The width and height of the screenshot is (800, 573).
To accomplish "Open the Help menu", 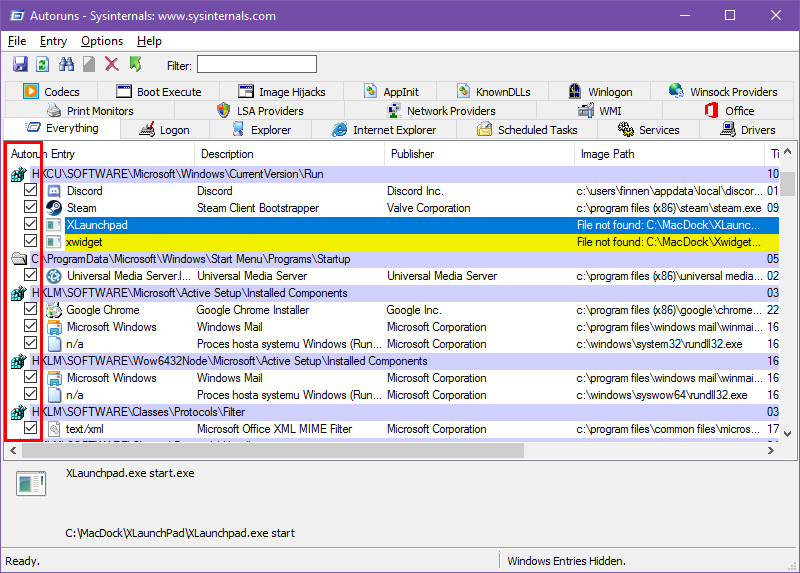I will 149,41.
